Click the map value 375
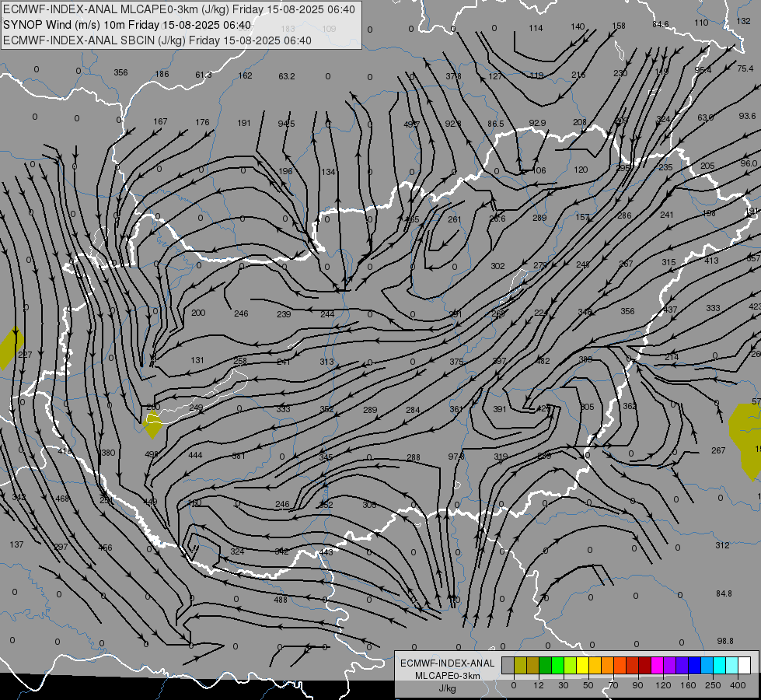 click(456, 362)
